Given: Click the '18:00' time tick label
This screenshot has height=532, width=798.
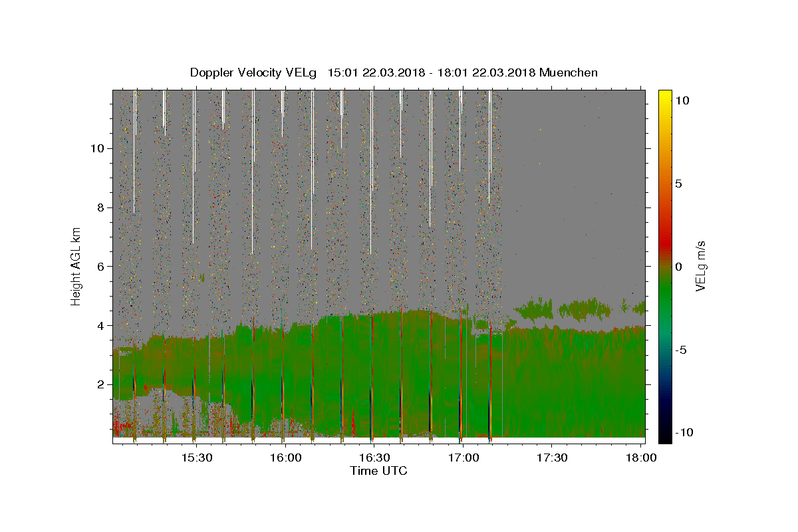Looking at the screenshot, I should click(640, 458).
